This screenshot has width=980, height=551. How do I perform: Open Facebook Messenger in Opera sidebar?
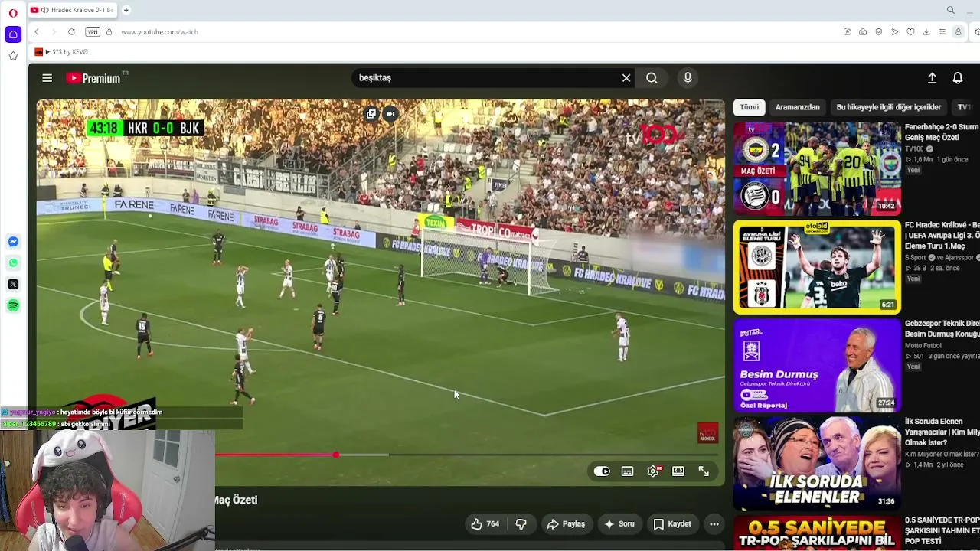click(13, 242)
